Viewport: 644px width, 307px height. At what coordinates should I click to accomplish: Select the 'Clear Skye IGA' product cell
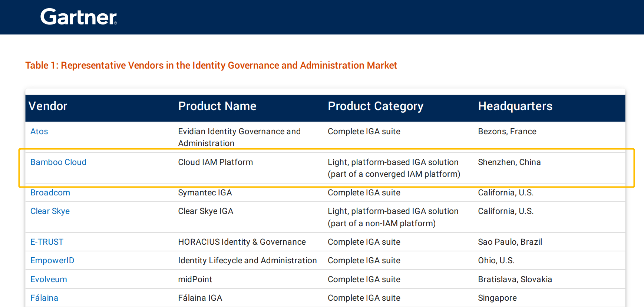pyautogui.click(x=206, y=211)
